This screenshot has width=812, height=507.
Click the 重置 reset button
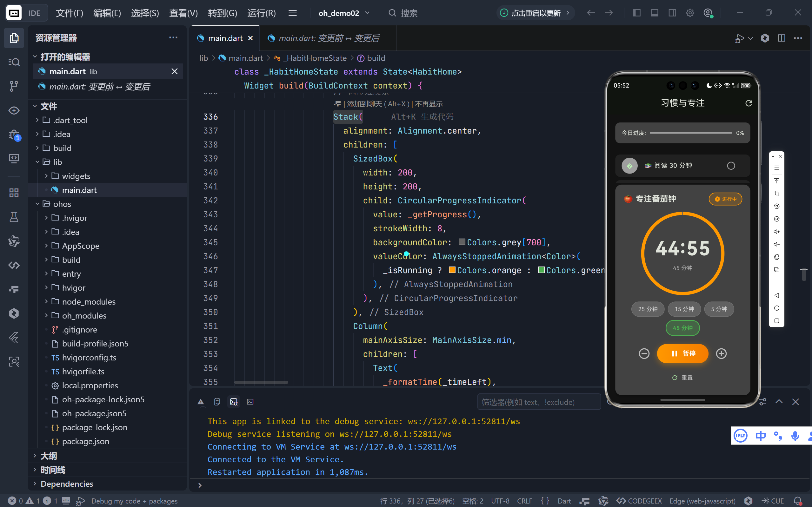tap(682, 378)
